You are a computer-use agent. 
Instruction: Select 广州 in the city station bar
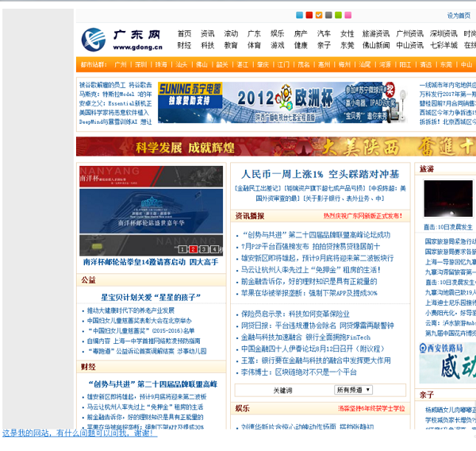point(121,64)
